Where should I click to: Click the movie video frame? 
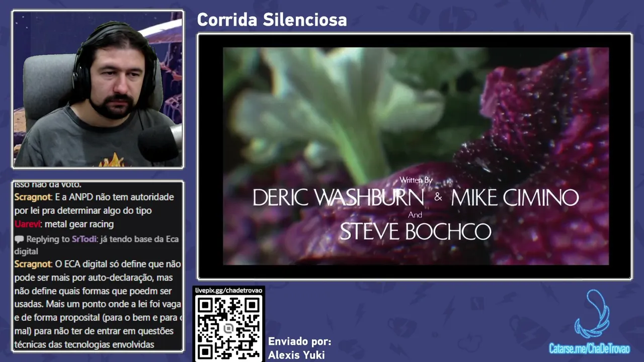(415, 156)
